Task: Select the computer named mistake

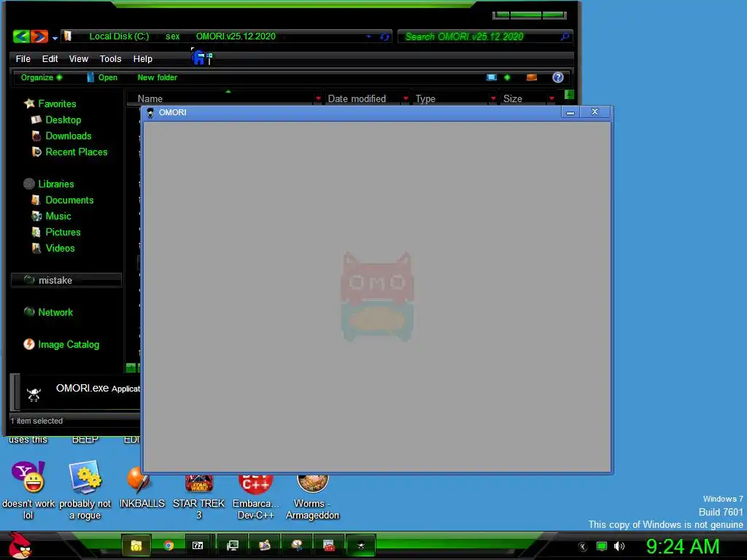Action: point(66,280)
